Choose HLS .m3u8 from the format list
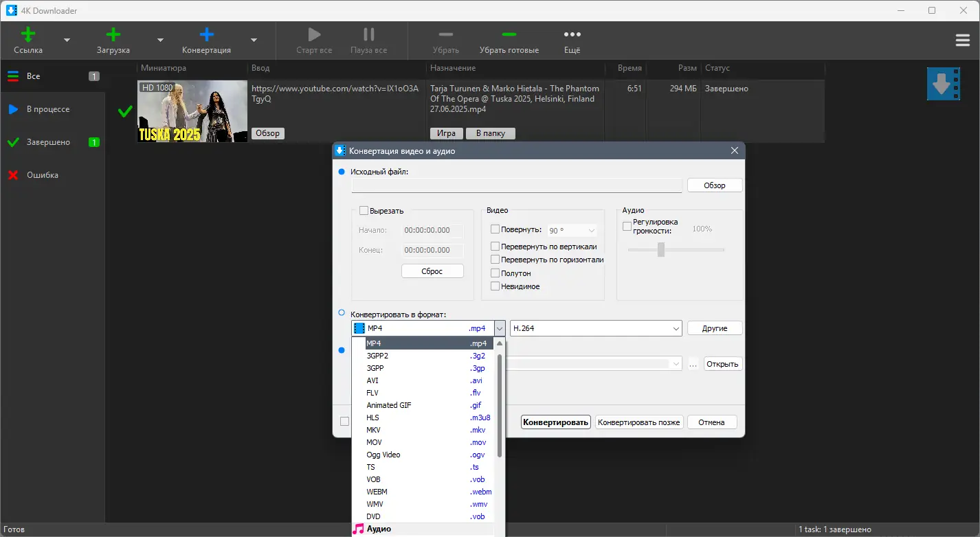This screenshot has height=537, width=980. pos(423,418)
